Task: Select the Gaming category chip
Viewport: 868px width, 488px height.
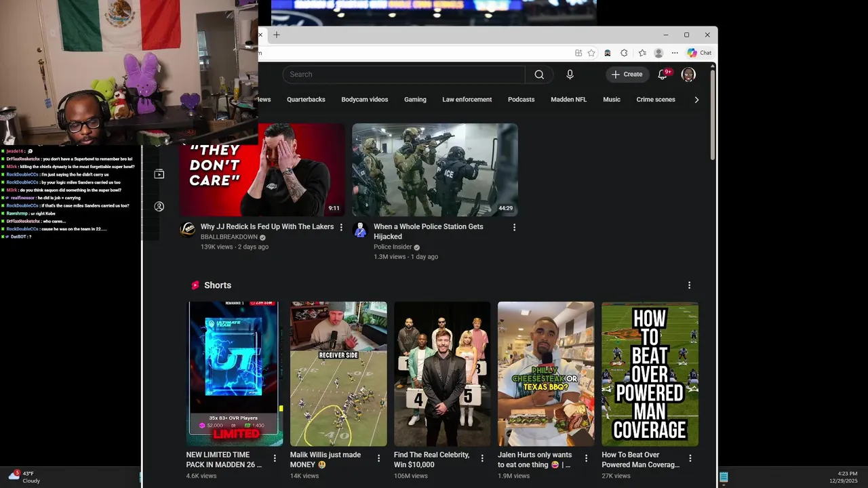Action: point(415,100)
